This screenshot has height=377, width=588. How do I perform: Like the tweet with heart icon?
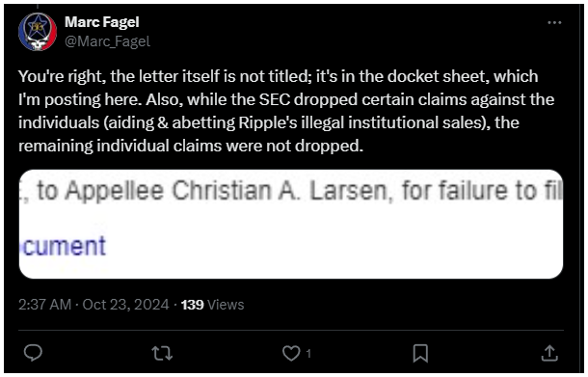pos(291,353)
